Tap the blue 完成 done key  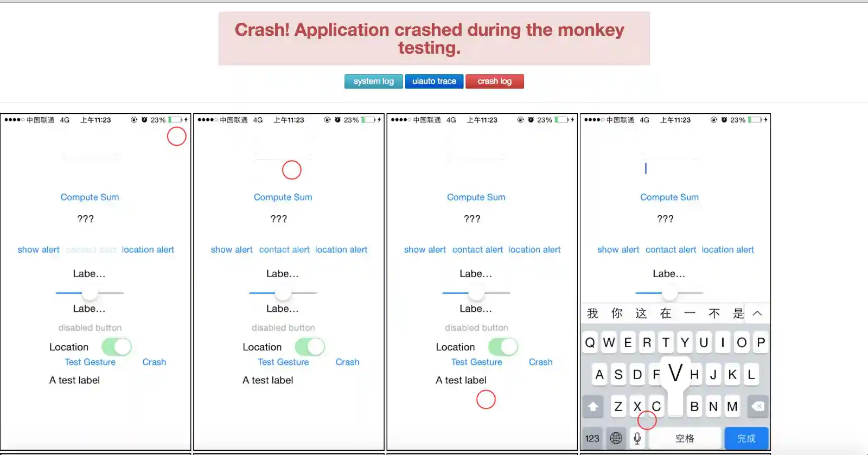pos(746,438)
